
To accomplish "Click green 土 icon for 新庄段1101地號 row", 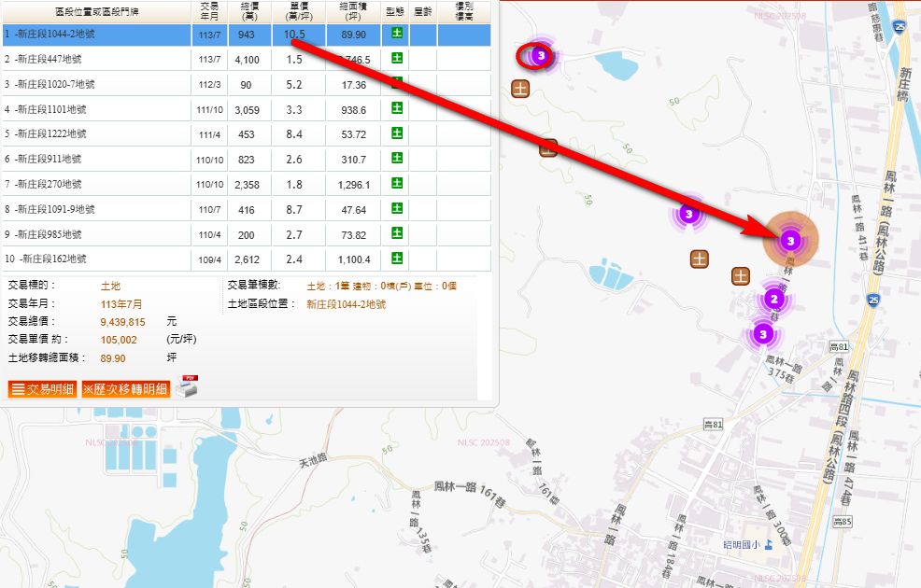I will point(397,109).
